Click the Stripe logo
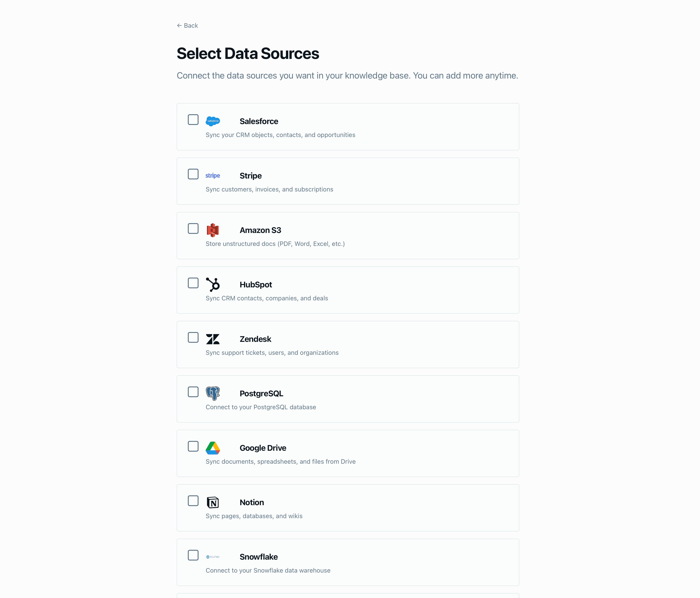700x598 pixels. (x=213, y=175)
